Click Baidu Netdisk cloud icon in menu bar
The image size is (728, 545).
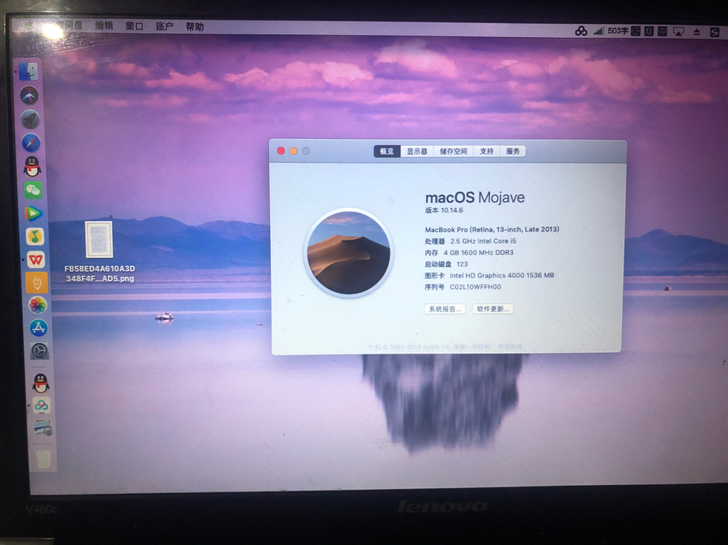[x=581, y=31]
